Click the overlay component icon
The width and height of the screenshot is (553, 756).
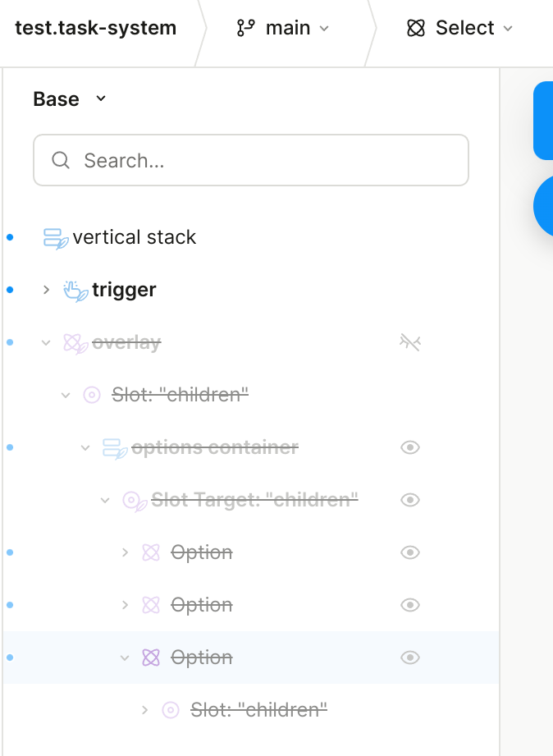point(75,343)
